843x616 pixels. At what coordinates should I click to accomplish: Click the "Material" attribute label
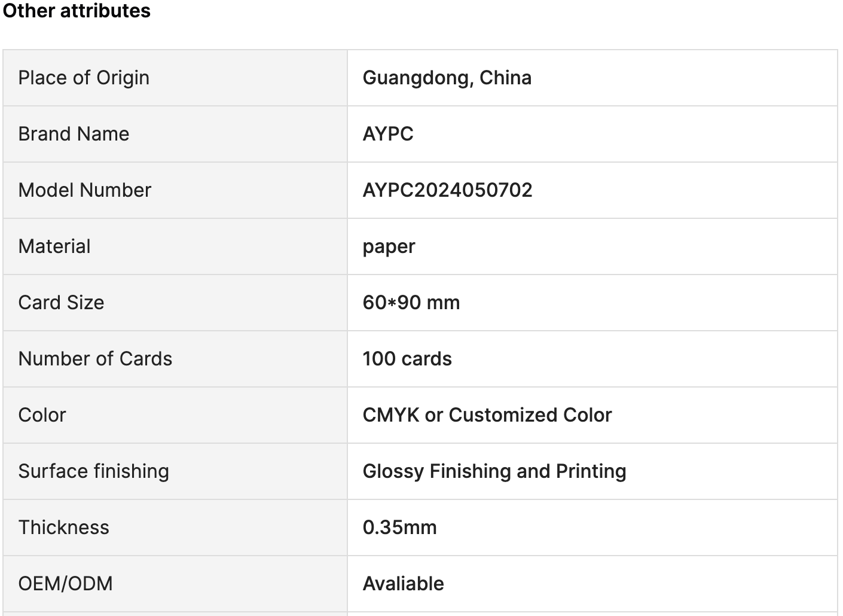tap(54, 246)
